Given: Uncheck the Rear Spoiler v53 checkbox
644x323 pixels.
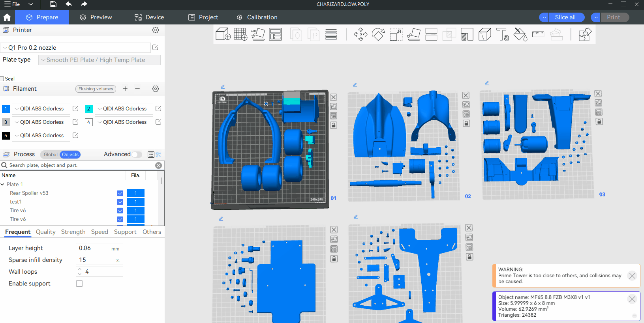Looking at the screenshot, I should (x=120, y=193).
